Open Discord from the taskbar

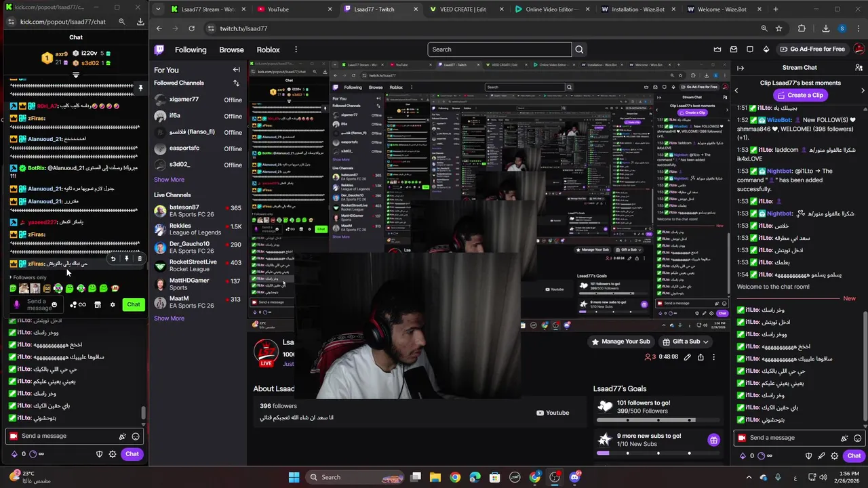[575, 477]
